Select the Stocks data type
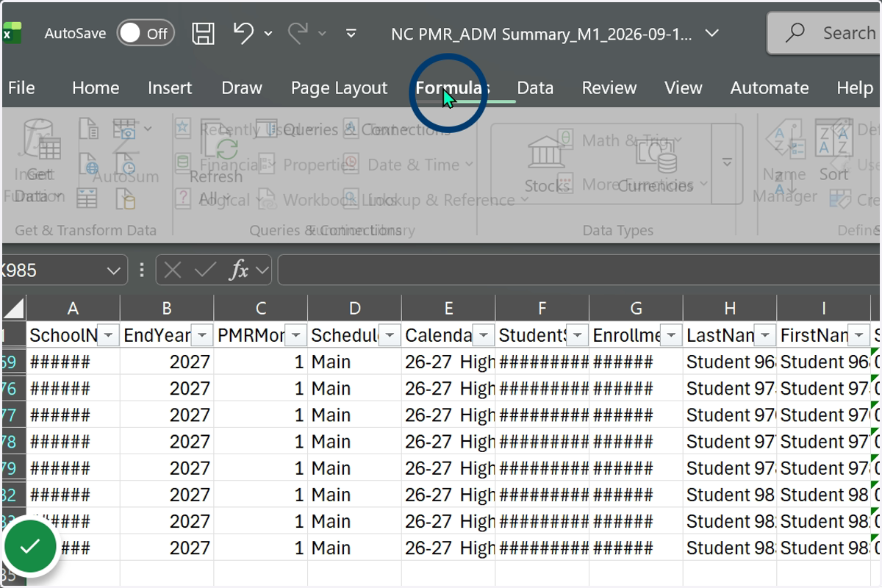The height and width of the screenshot is (588, 882). pos(546,164)
